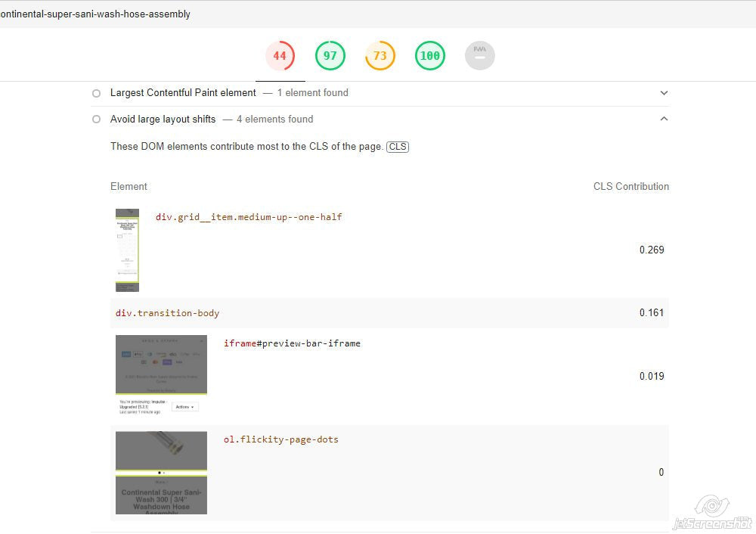This screenshot has height=534, width=756.
Task: Jump to the SEO score 100 gauge
Action: coord(429,56)
